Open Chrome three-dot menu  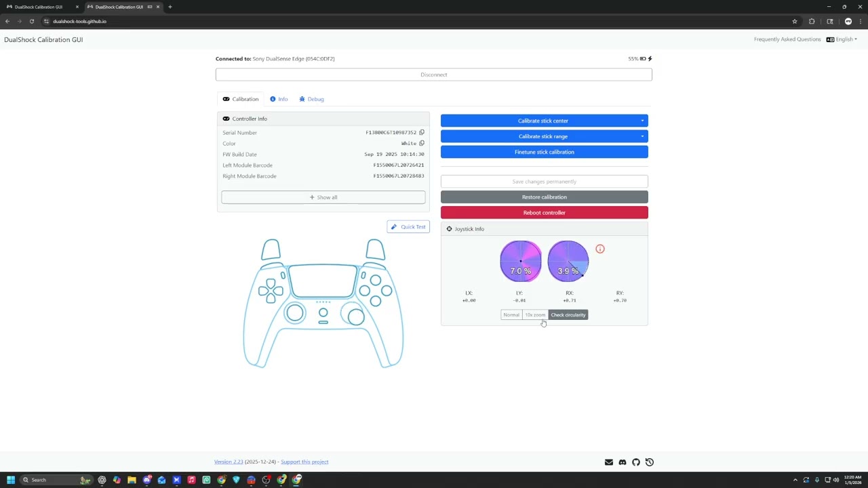tap(861, 21)
